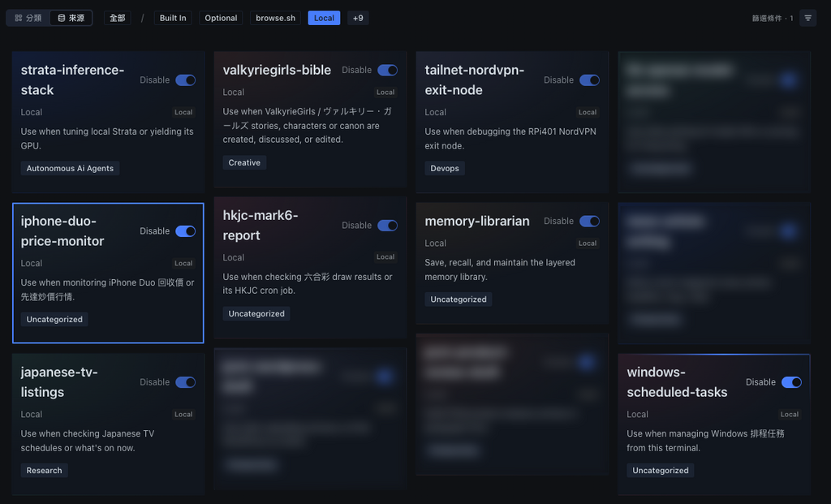Screen dimensions: 831x504
Task: Open the japanese-tv-listings skill title
Action: coord(59,382)
